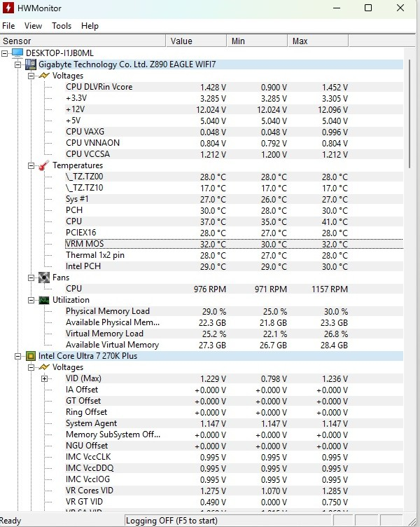Collapse the Intel Core Ultra 7 node
The height and width of the screenshot is (527, 420).
17,356
